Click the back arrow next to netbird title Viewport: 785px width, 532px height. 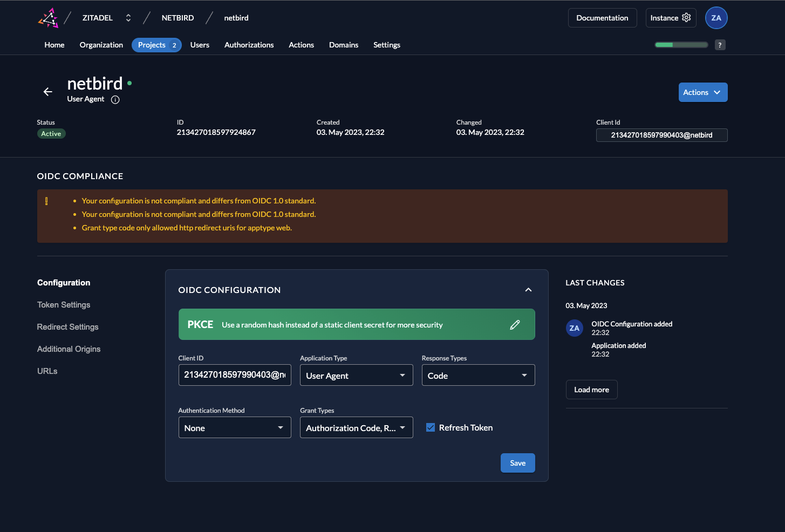pos(47,92)
